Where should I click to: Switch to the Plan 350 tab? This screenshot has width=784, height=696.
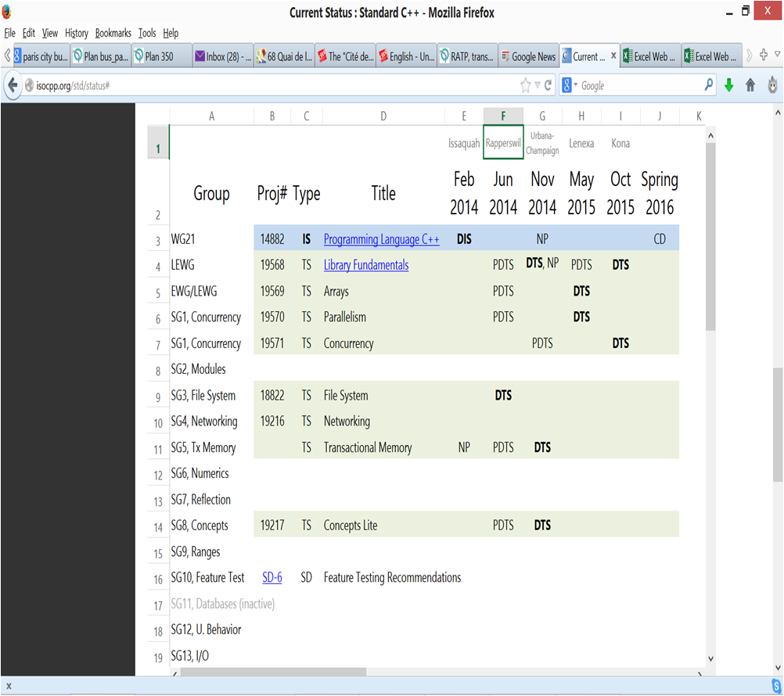pyautogui.click(x=161, y=56)
